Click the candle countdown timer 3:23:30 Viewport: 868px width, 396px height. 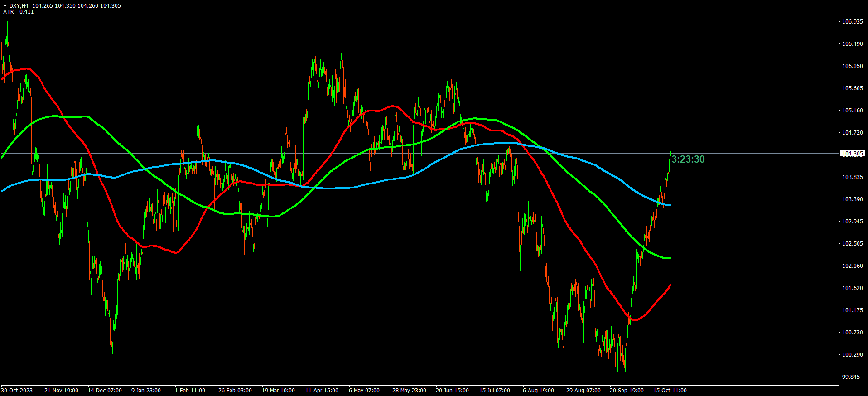(688, 159)
